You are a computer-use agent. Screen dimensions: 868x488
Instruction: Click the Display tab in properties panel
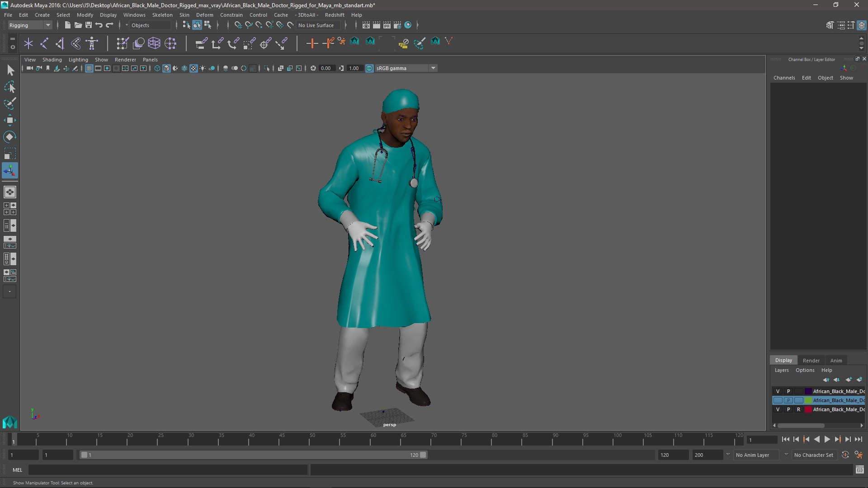[x=784, y=360]
